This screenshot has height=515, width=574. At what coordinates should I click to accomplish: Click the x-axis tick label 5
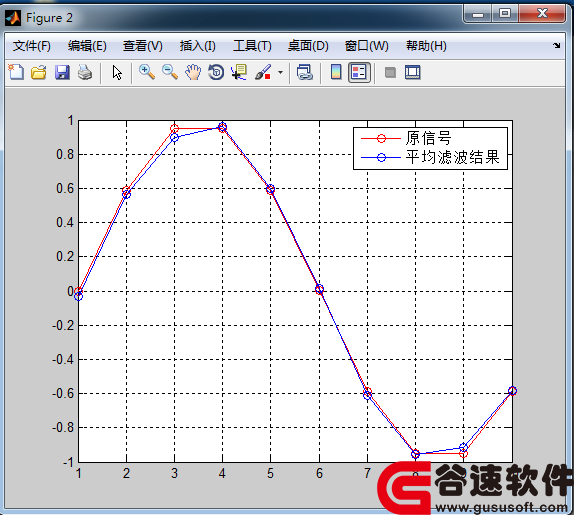pyautogui.click(x=270, y=474)
